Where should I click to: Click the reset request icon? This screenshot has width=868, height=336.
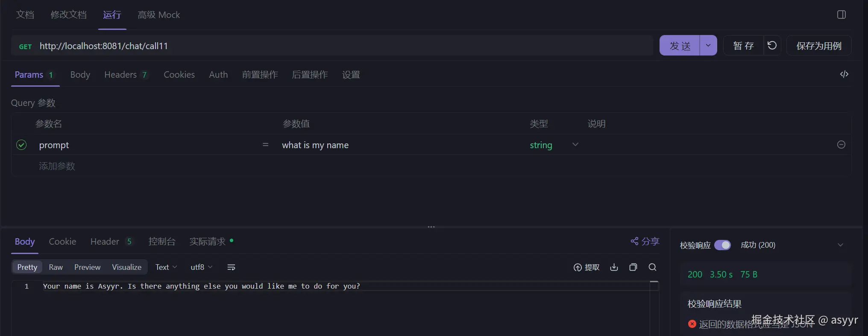772,45
